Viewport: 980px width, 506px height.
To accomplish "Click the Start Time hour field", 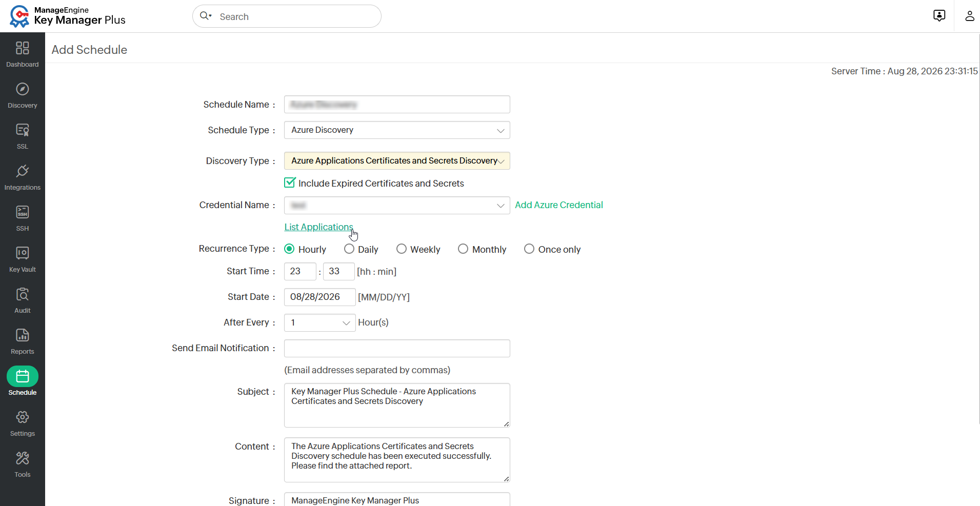I will click(x=300, y=272).
